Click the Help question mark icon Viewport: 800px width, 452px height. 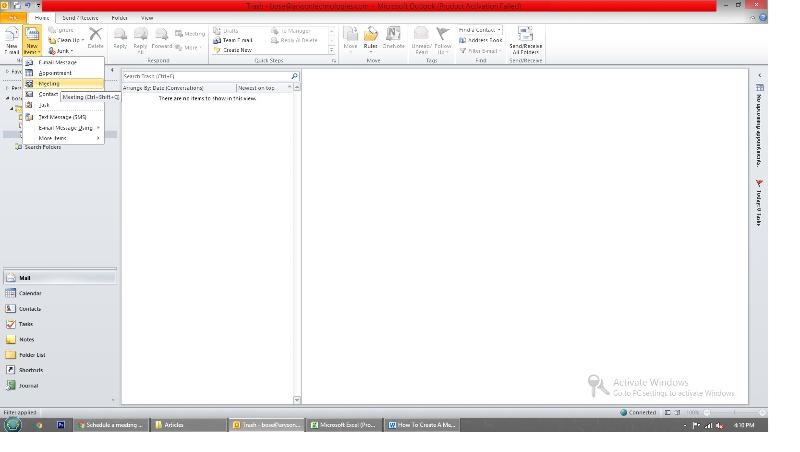[763, 18]
